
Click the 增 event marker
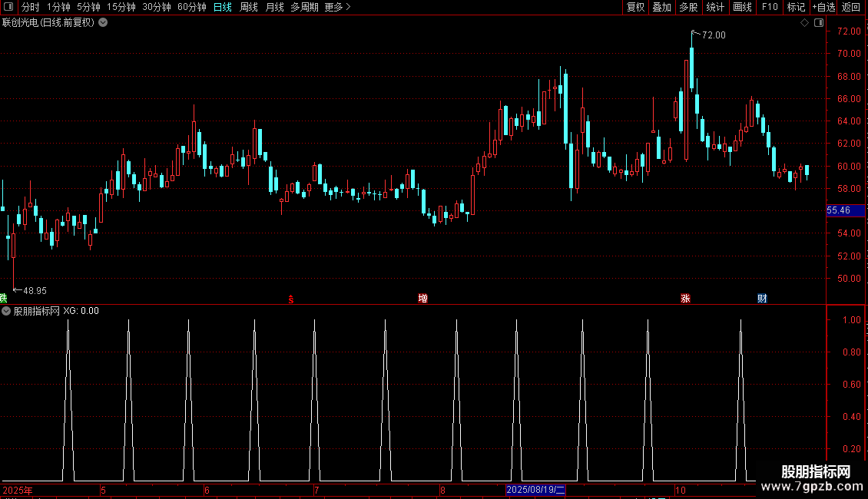[423, 299]
